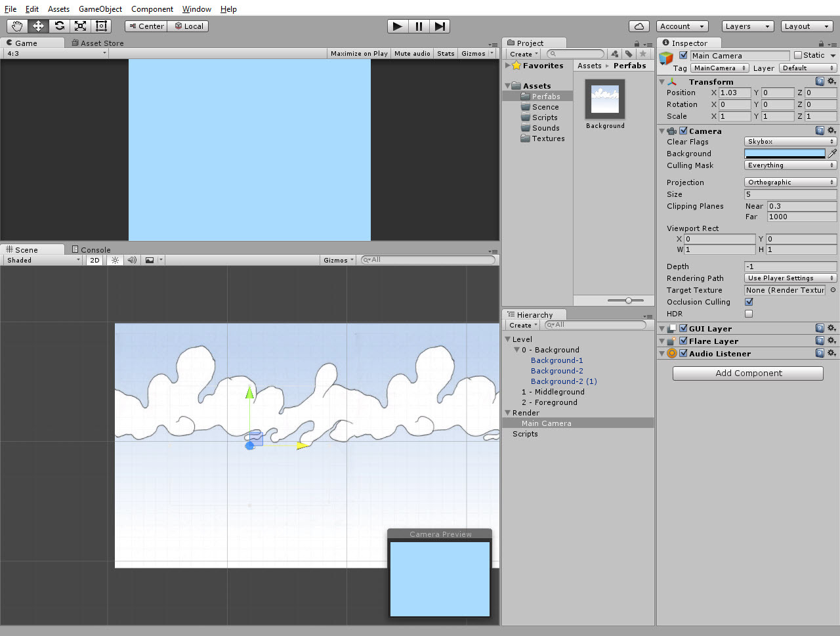
Task: Pick background color with eyedropper
Action: [832, 154]
